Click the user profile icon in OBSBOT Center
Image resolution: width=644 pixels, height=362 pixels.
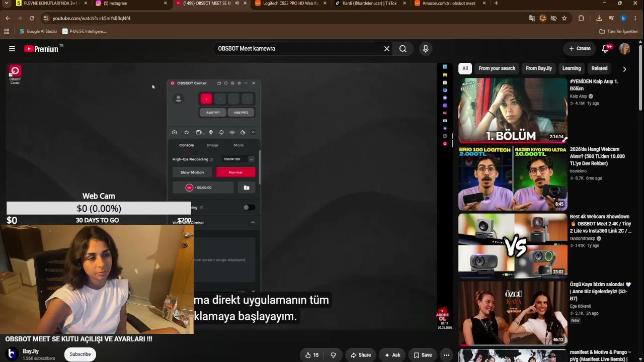[x=178, y=99]
